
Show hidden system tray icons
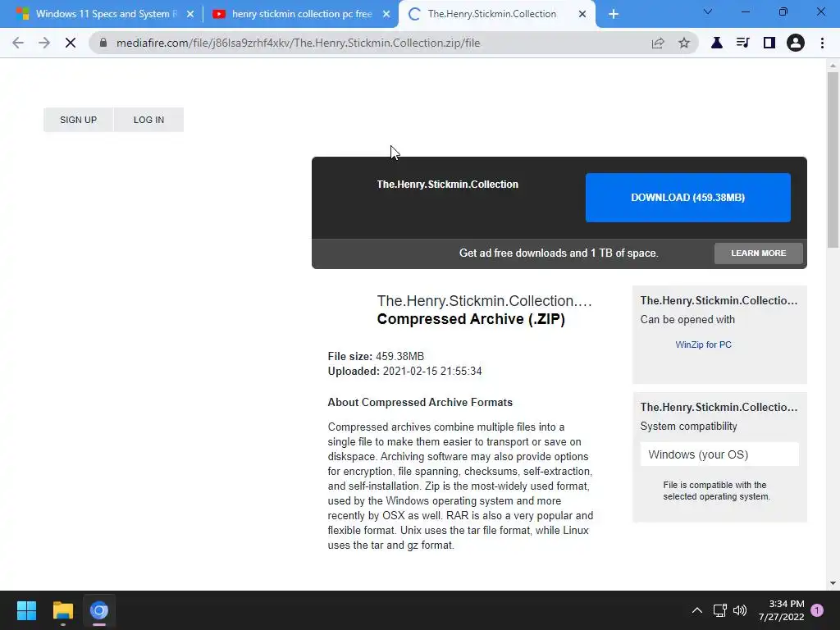click(697, 610)
